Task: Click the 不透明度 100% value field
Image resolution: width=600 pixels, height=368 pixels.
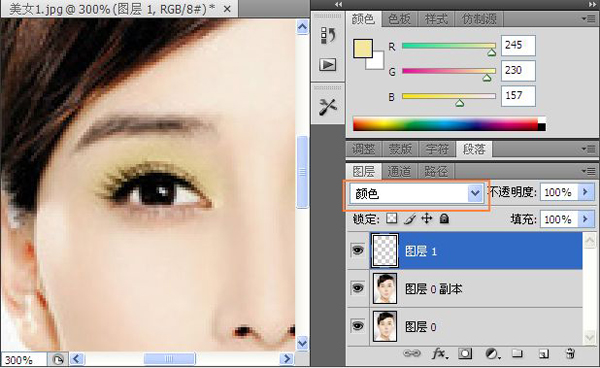Action: click(558, 192)
